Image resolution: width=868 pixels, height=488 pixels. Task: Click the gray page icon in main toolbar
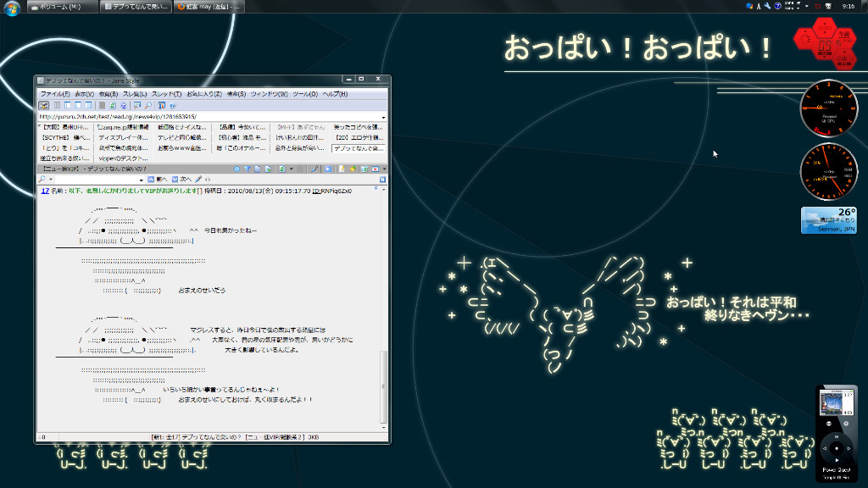pyautogui.click(x=102, y=105)
